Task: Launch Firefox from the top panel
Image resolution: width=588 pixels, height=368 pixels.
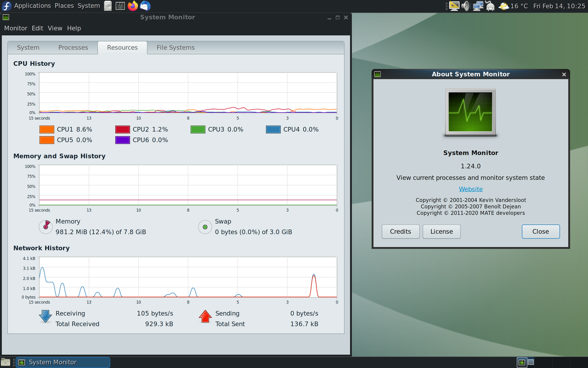Action: (x=133, y=6)
